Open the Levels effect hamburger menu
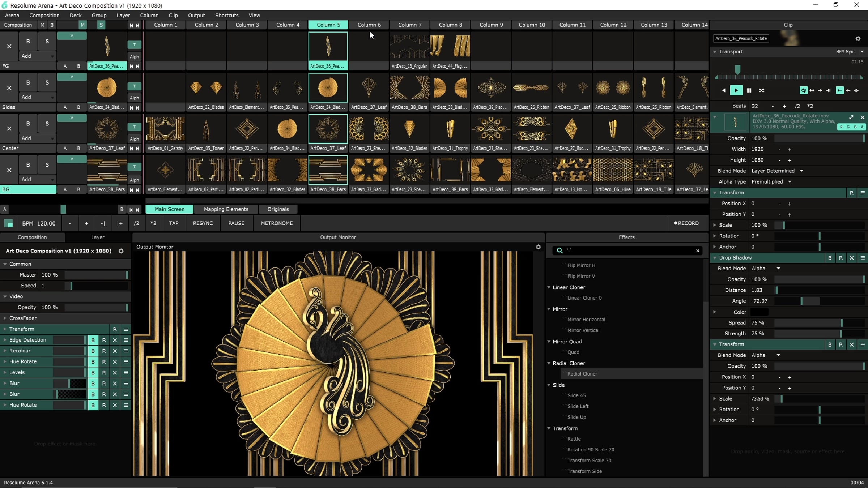 (126, 373)
